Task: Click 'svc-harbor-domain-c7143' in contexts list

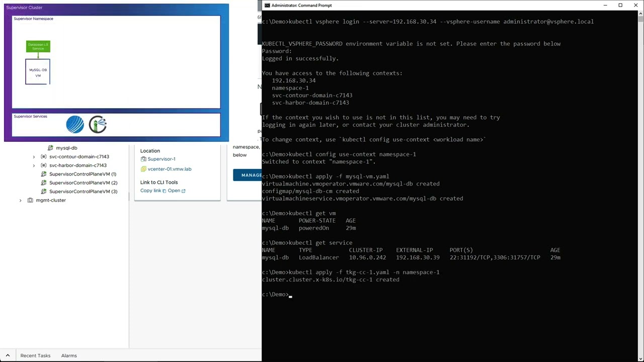Action: [310, 103]
